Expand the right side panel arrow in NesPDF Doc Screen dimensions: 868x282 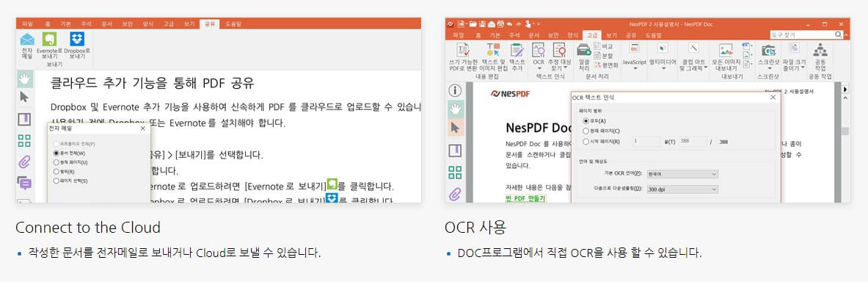(845, 89)
